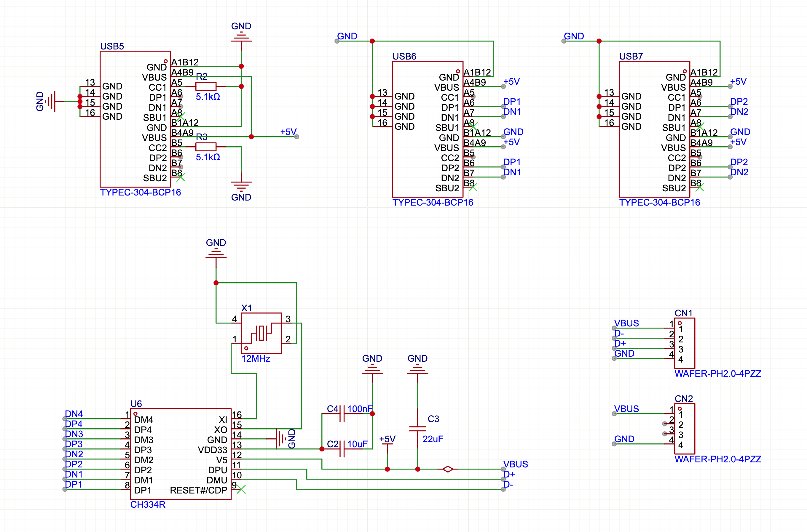
Task: Click the no-connect X on USB7 pin A8
Action: 700,126
